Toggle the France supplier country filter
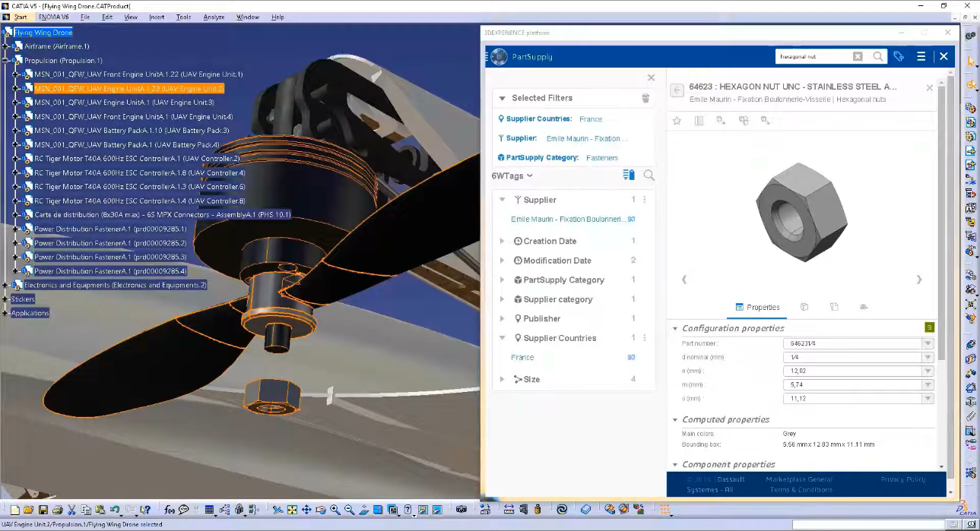Screen dimensions: 980x531 tap(522, 357)
